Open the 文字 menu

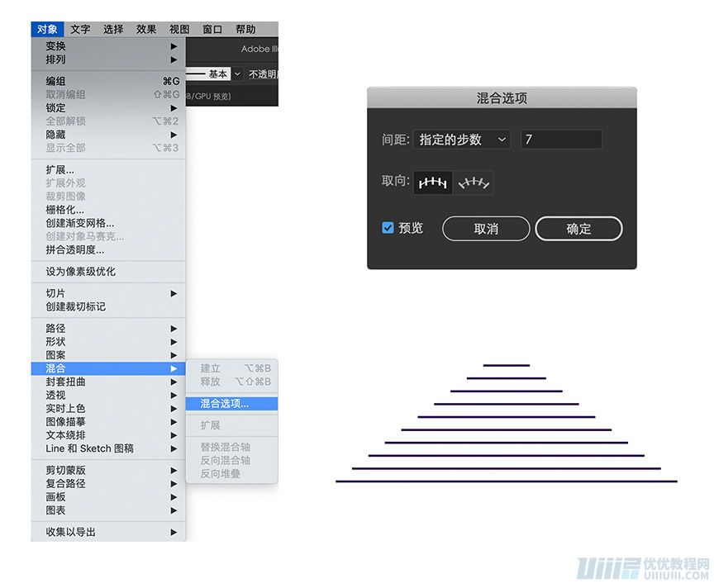coord(80,30)
